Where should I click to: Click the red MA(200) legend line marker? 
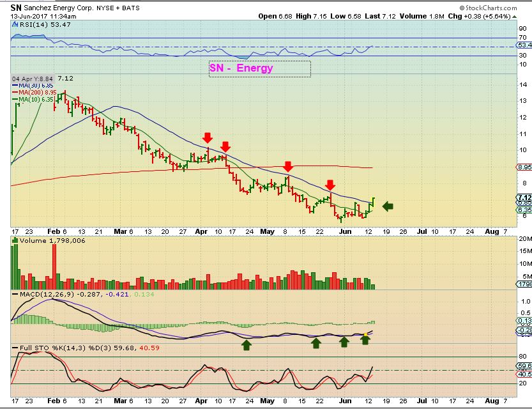click(x=15, y=92)
